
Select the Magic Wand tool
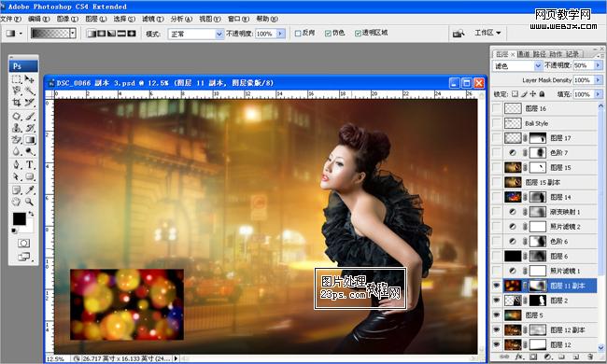[30, 91]
